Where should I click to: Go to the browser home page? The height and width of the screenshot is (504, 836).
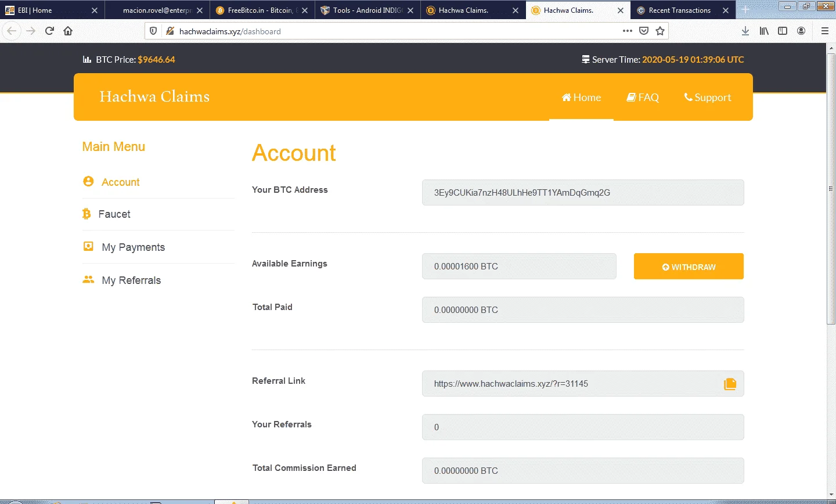[x=68, y=31]
